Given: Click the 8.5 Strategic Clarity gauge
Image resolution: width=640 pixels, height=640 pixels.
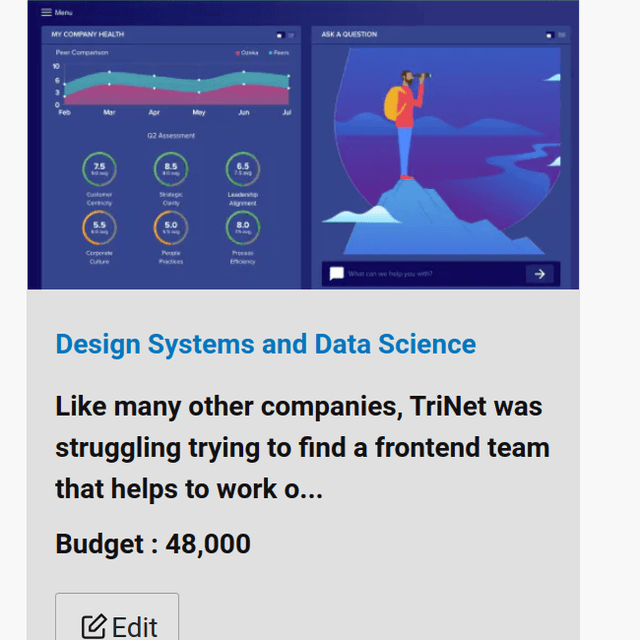Looking at the screenshot, I should (171, 169).
